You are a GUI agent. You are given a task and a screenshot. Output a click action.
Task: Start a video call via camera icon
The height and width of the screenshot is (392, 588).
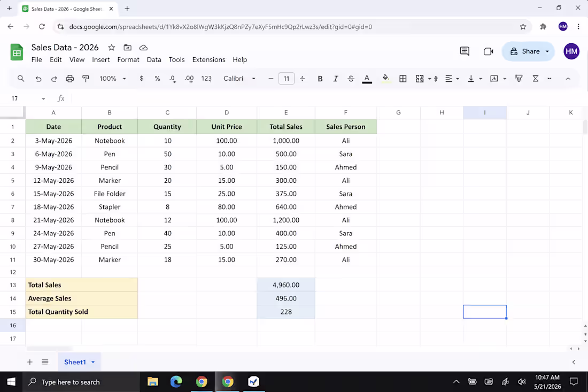[488, 51]
